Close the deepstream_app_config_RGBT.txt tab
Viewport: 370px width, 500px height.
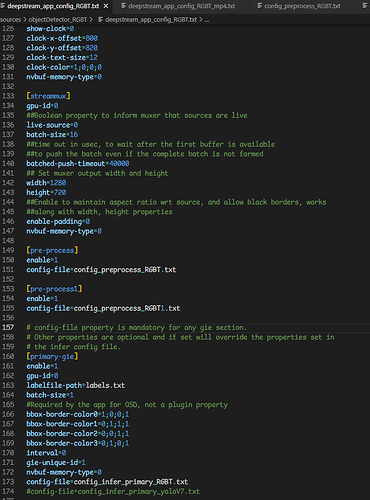coord(106,6)
